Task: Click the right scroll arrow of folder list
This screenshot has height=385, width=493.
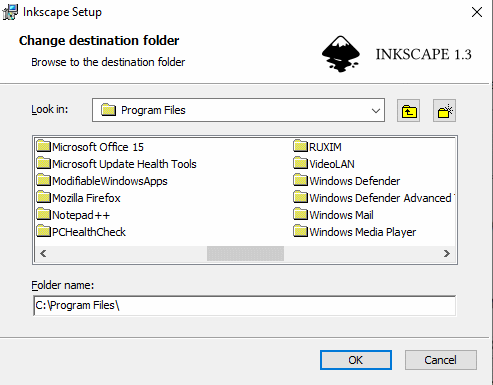Action: pyautogui.click(x=447, y=254)
